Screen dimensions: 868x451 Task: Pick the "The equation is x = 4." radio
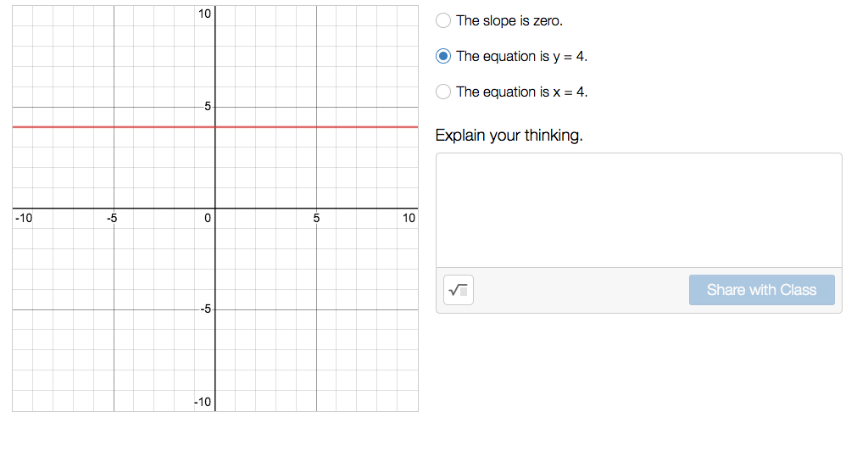(x=442, y=92)
